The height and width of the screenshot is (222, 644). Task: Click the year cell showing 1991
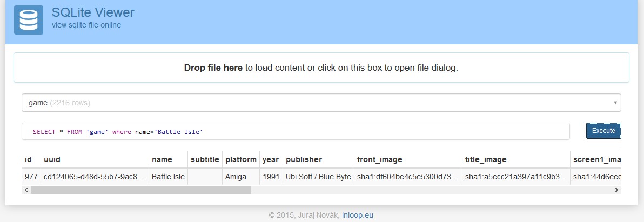pyautogui.click(x=271, y=177)
